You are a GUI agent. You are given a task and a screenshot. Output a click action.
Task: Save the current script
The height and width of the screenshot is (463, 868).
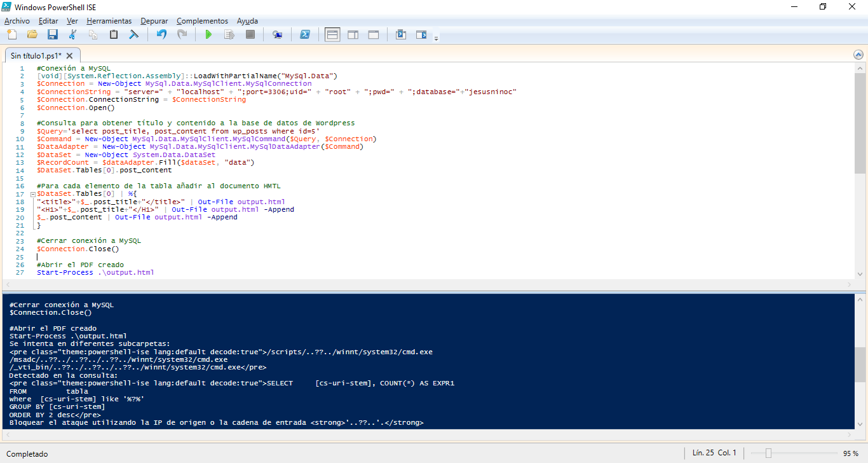point(53,34)
